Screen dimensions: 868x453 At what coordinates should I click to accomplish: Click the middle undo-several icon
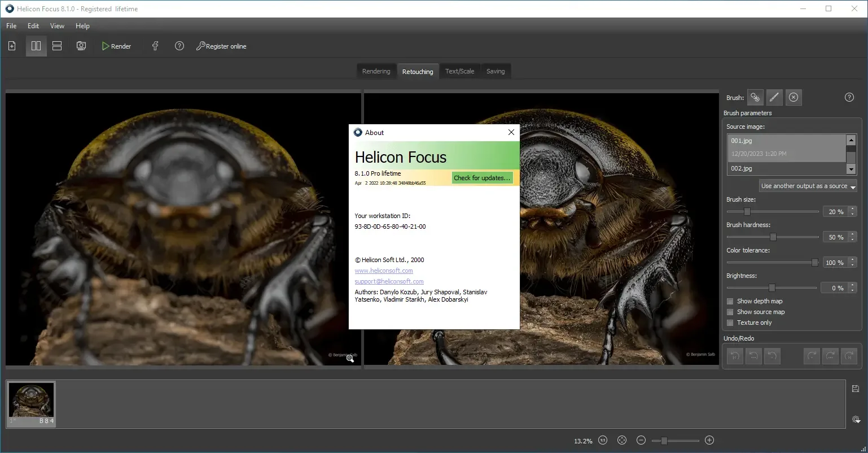(754, 356)
